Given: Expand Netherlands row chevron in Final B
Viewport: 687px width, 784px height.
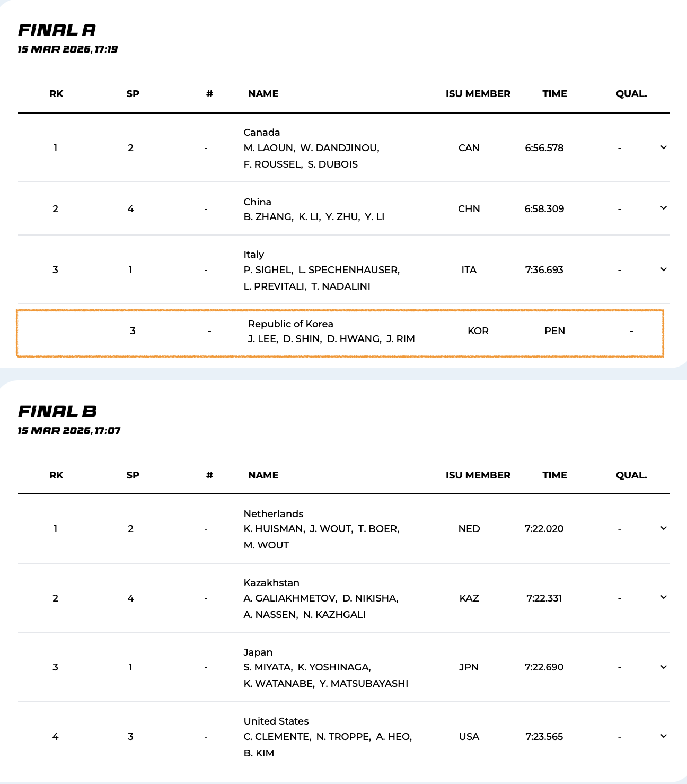Looking at the screenshot, I should 663,528.
